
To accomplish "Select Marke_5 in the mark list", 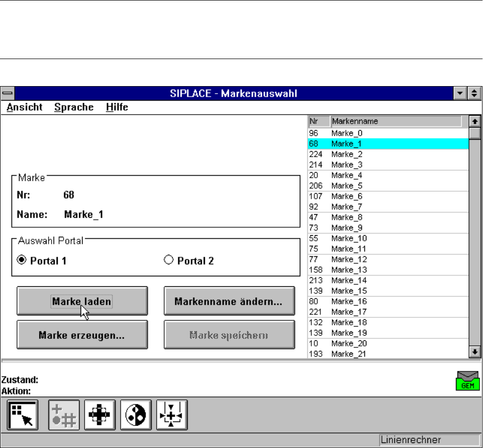I will (x=346, y=186).
